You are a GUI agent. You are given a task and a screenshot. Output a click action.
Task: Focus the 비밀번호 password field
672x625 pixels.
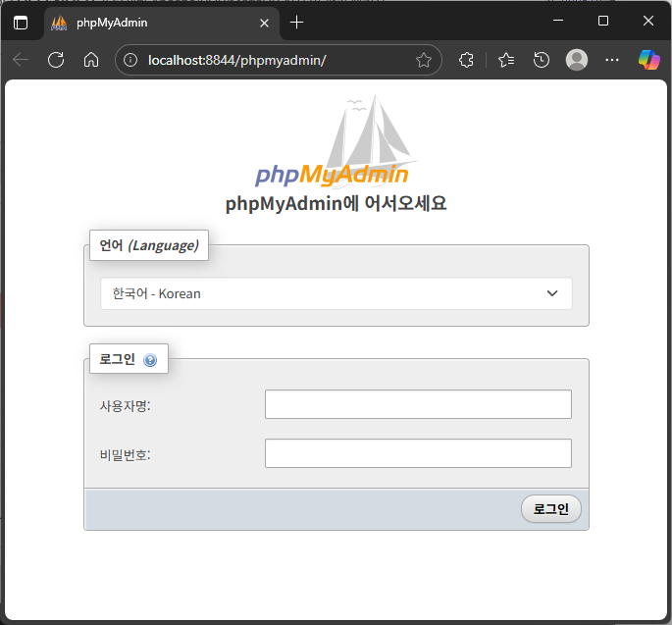418,453
